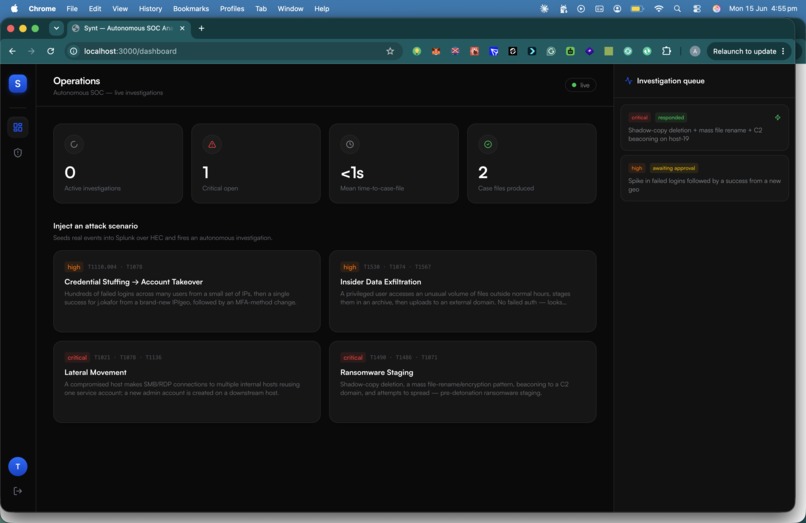The width and height of the screenshot is (806, 523).
Task: Open the Wi-Fi menu bar icon
Action: pyautogui.click(x=658, y=9)
